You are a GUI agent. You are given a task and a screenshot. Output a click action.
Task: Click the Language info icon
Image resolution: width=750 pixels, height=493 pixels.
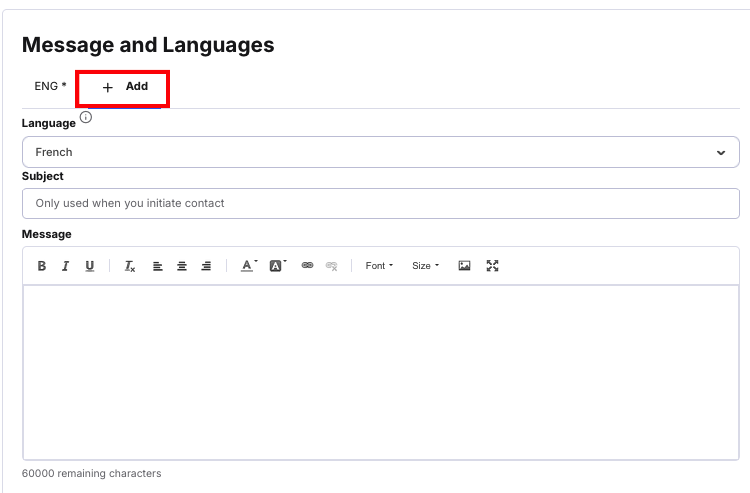pos(86,117)
